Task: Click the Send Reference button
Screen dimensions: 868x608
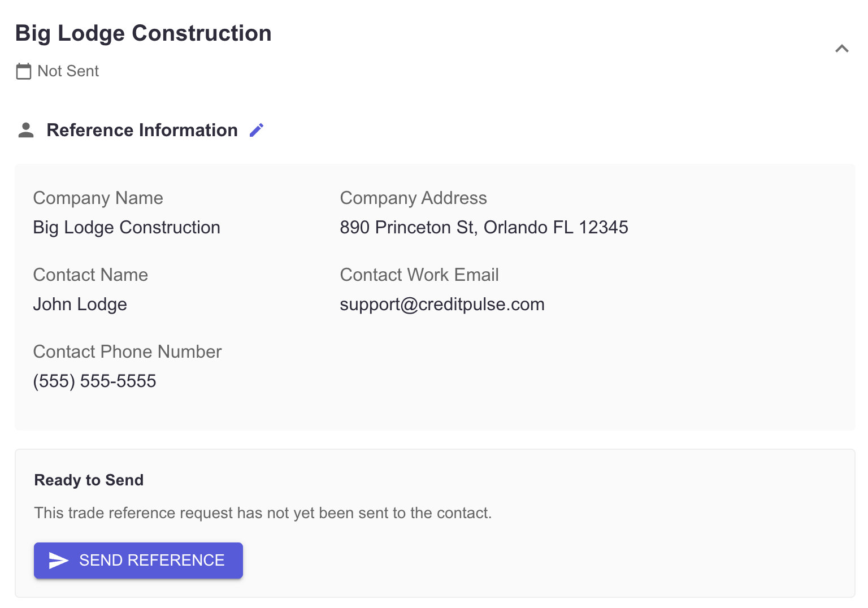Action: coord(138,561)
